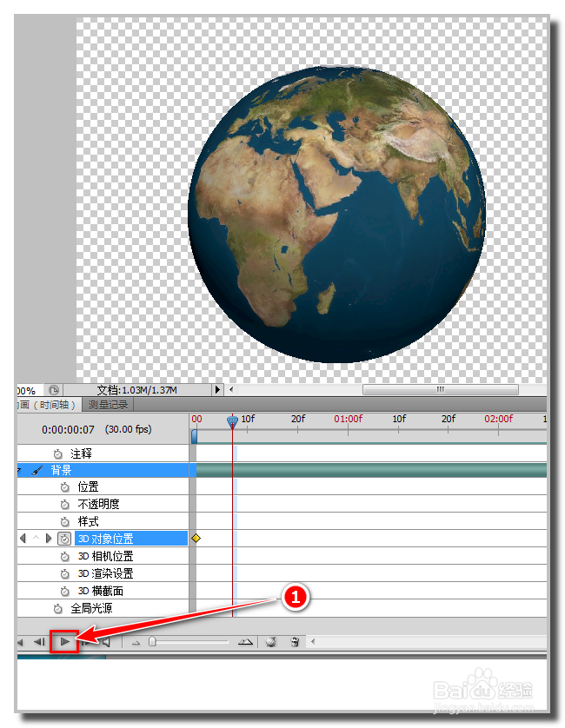Toggle stopwatch for 3D 横截面
565x728 pixels.
(65, 591)
